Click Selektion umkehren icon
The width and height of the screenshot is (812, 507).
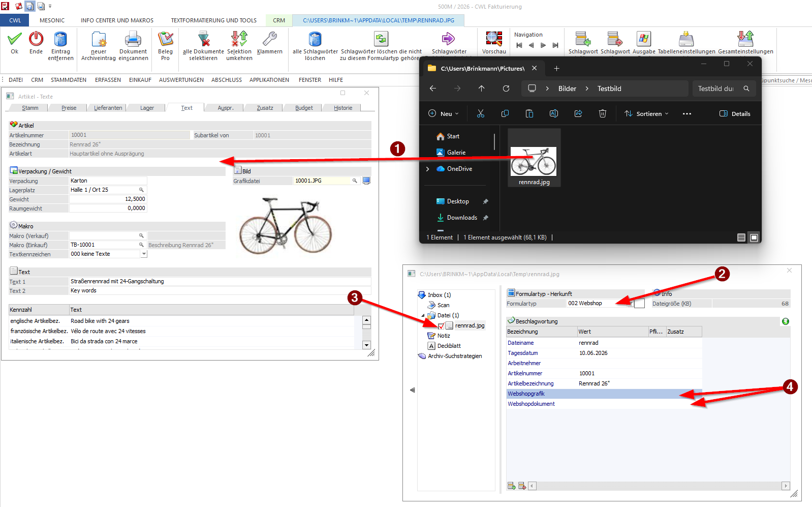[239, 39]
